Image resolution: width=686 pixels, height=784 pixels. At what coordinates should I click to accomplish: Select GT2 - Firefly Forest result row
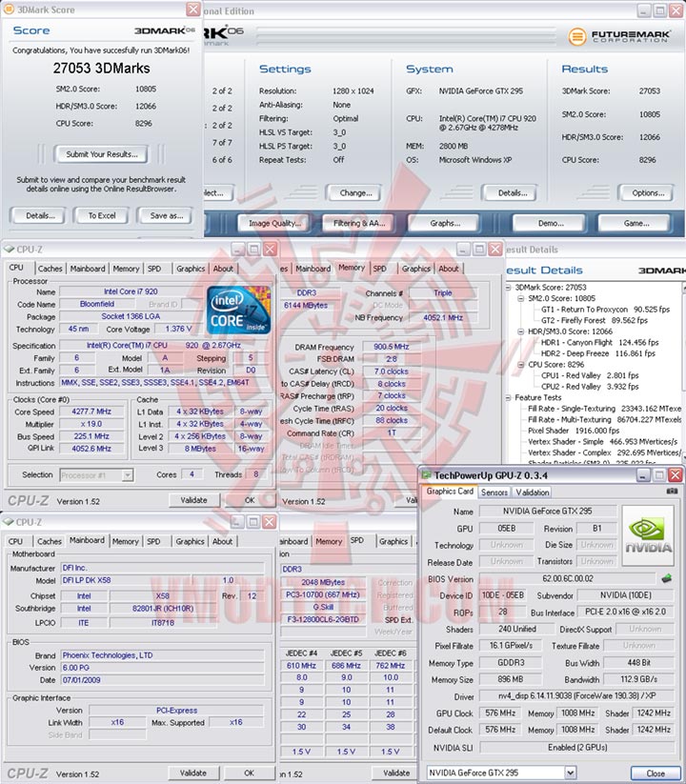click(594, 320)
